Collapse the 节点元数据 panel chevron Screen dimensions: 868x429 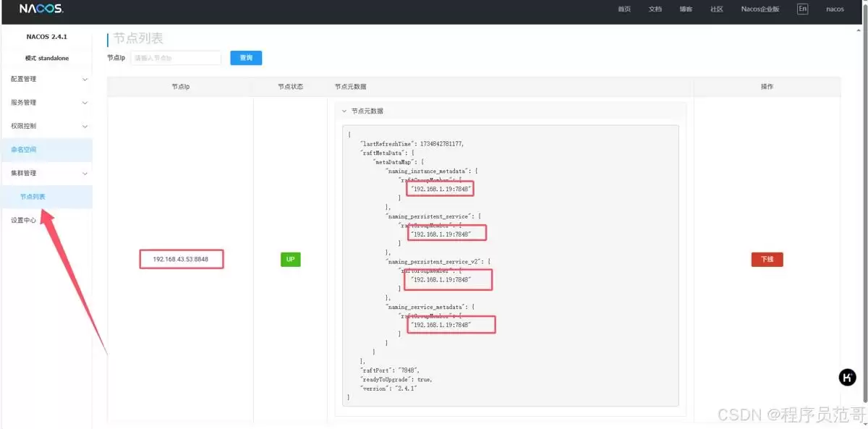344,111
